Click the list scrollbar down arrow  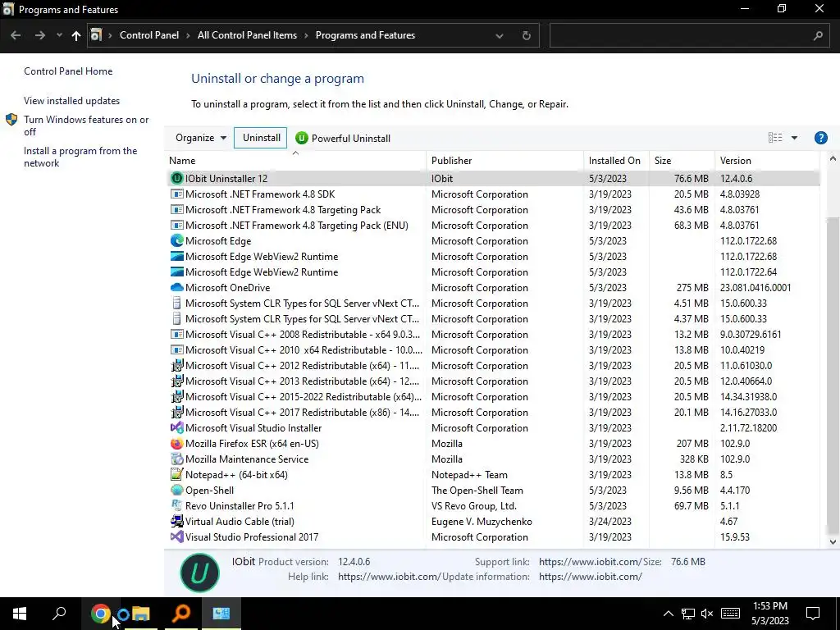pyautogui.click(x=833, y=541)
